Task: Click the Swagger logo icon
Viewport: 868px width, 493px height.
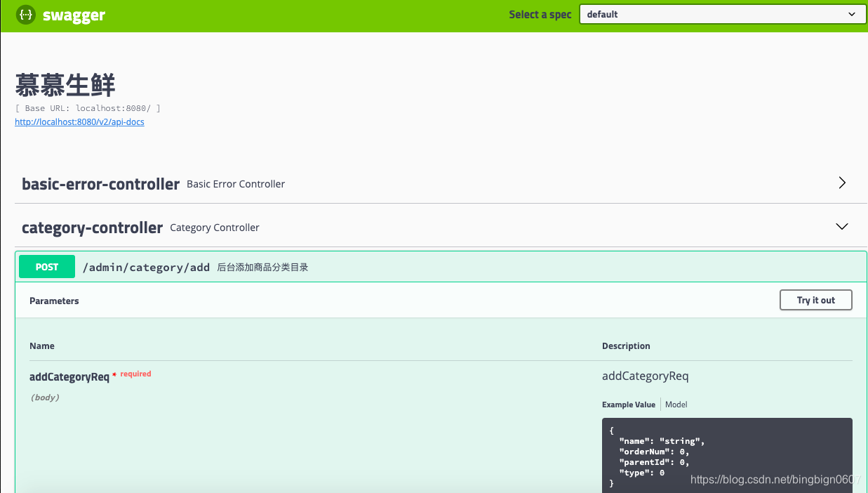Action: (x=26, y=14)
